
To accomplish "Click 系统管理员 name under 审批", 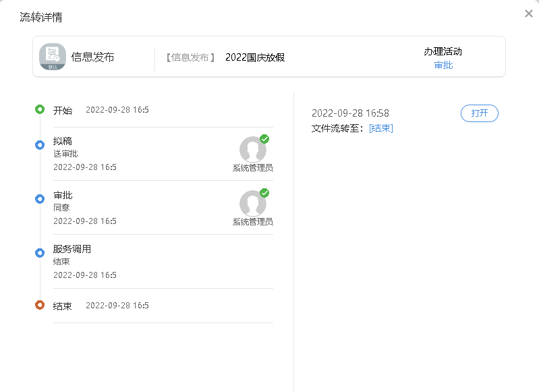I will (252, 221).
